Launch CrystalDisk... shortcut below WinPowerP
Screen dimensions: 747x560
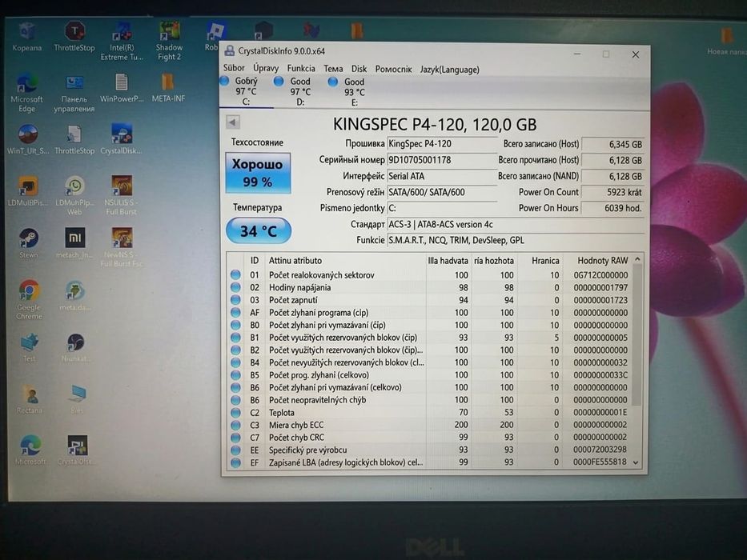(x=122, y=139)
